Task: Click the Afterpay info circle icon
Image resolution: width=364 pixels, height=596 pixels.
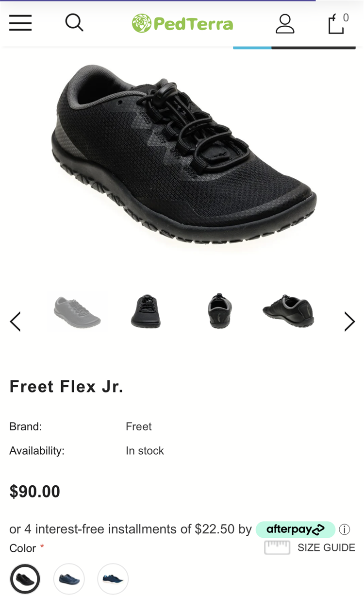Action: (345, 529)
